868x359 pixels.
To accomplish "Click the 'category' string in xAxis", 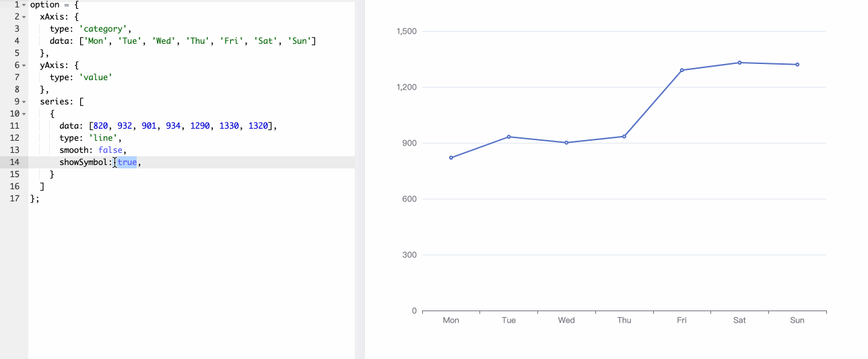I will coord(104,29).
